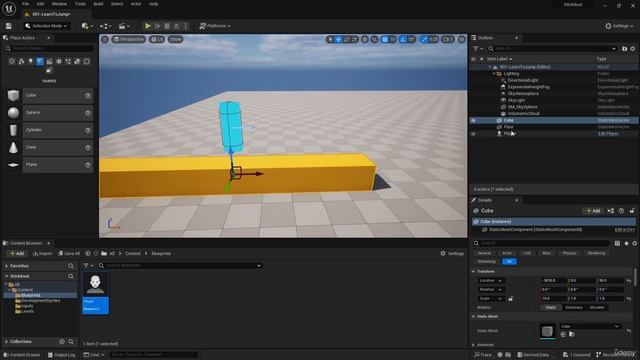The width and height of the screenshot is (640, 360).
Task: Set Mobility to Movable in Details
Action: coord(597,307)
